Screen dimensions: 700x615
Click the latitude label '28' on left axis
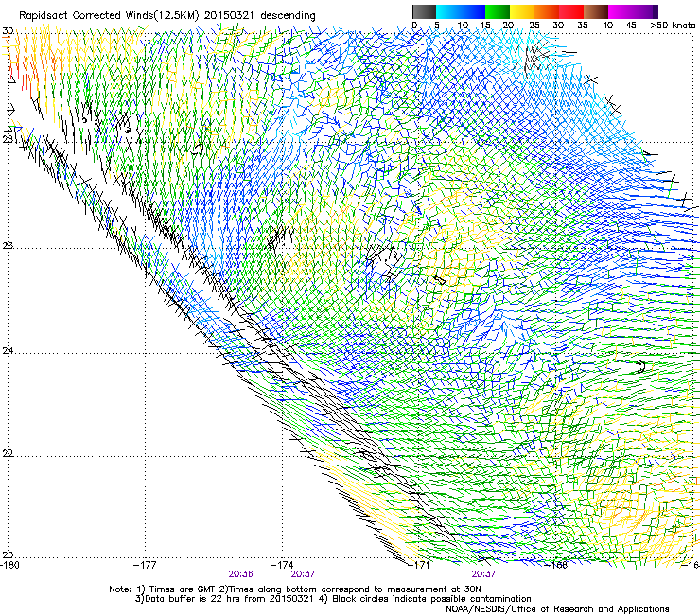tap(8, 139)
